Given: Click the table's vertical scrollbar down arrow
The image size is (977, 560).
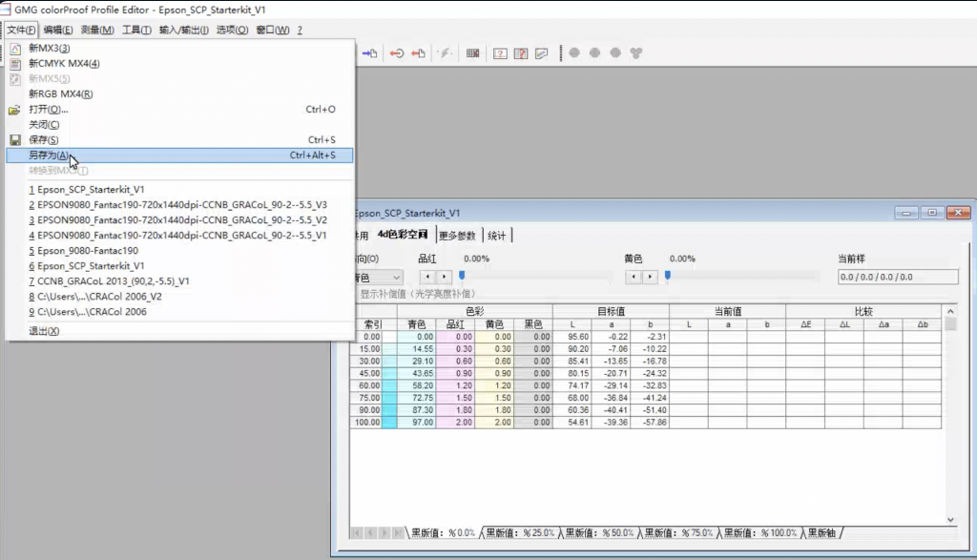Looking at the screenshot, I should tap(950, 520).
